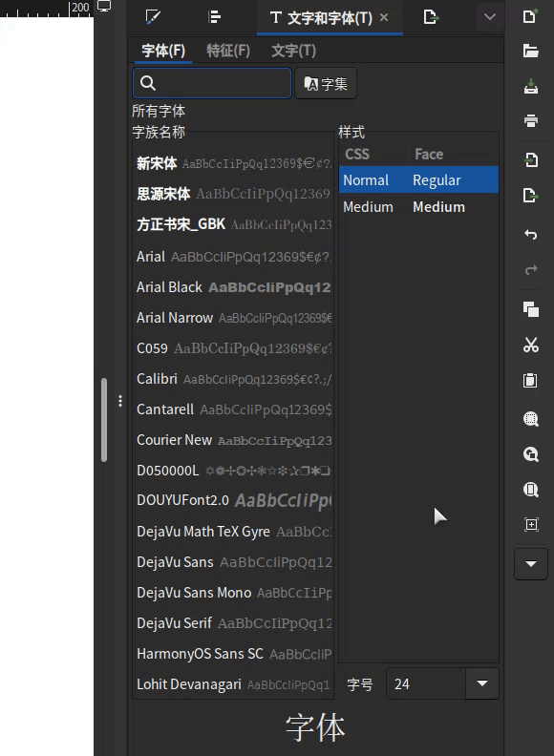
Task: Open the font size dropdown arrow
Action: point(481,683)
